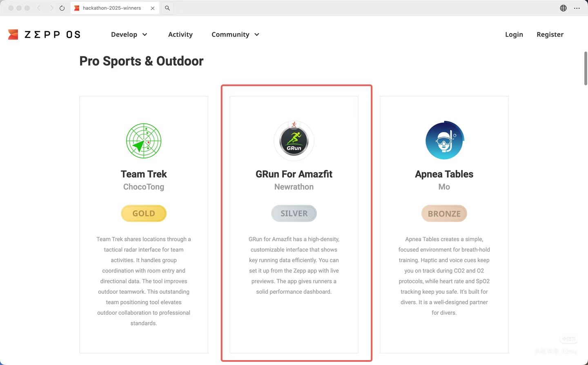
Task: Click the Team Trek radar icon
Action: tap(144, 141)
